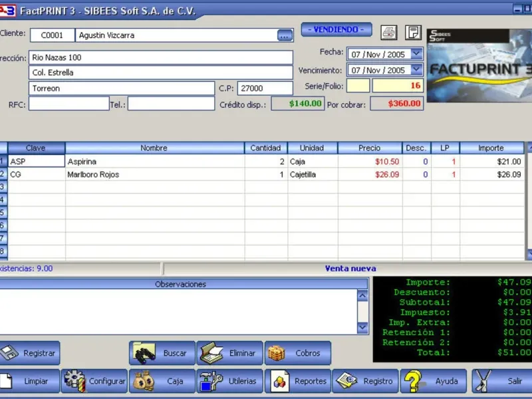The image size is (532, 399).
Task: Open Utilerias tools
Action: point(229,381)
